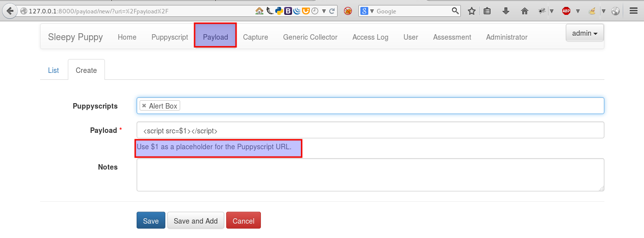Expand the Firebug icon dropdown arrow
The height and width of the screenshot is (238, 644).
coord(551,11)
